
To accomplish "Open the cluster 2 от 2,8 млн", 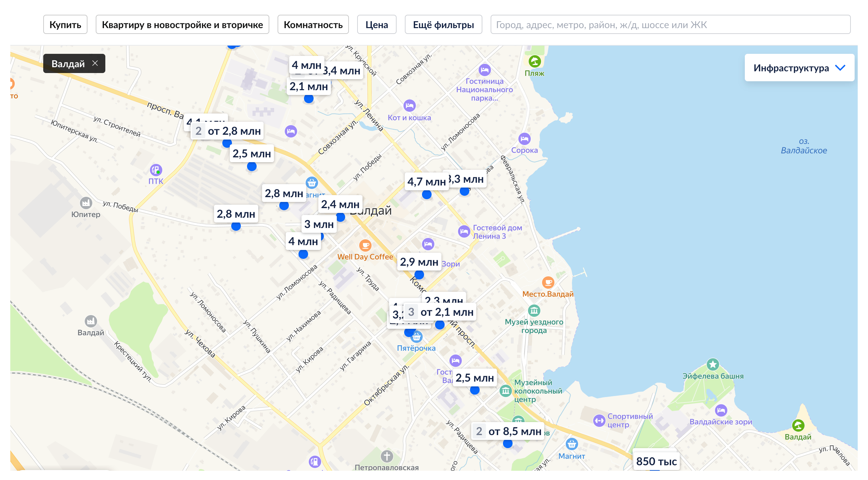I will point(227,131).
